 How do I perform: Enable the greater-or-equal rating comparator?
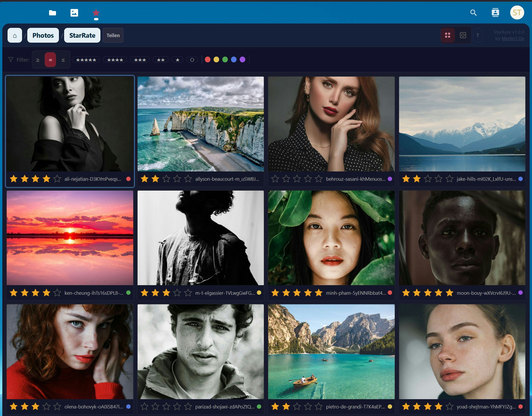(38, 59)
